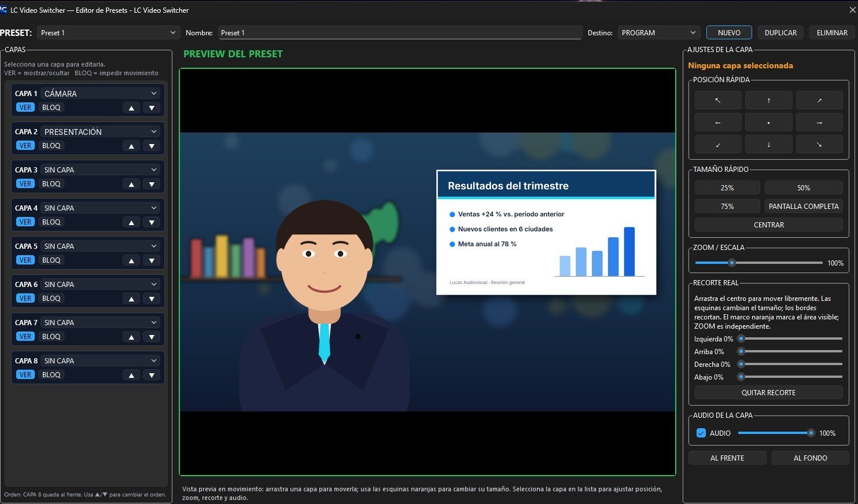This screenshot has width=858, height=504.
Task: Move CAPA 1 down in order
Action: click(x=152, y=108)
